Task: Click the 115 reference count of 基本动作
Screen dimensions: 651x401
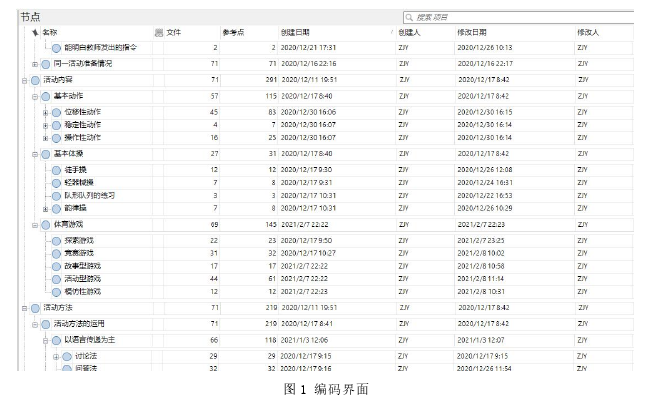Action: tap(271, 96)
